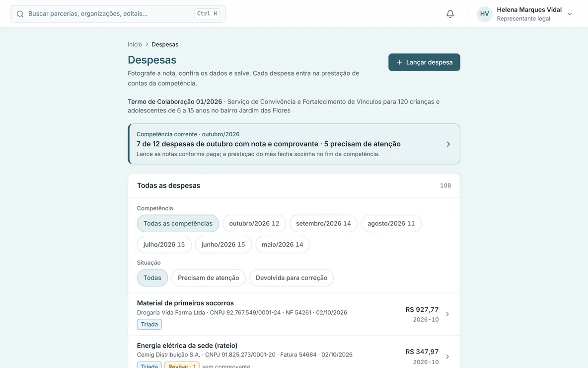The height and width of the screenshot is (368, 588).
Task: Click Drogaria Vida Farma Ltda details line
Action: coord(242,312)
